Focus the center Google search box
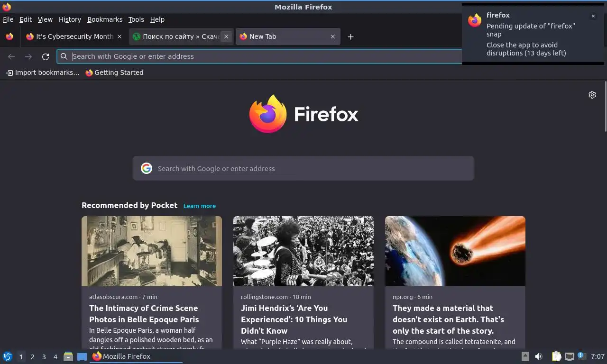Screen dimensions: 607x364 303,168
